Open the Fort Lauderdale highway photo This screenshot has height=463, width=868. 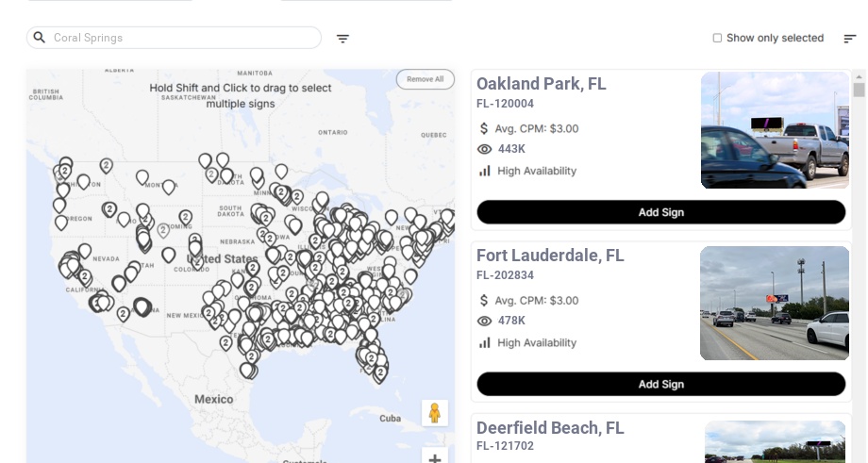pyautogui.click(x=775, y=303)
